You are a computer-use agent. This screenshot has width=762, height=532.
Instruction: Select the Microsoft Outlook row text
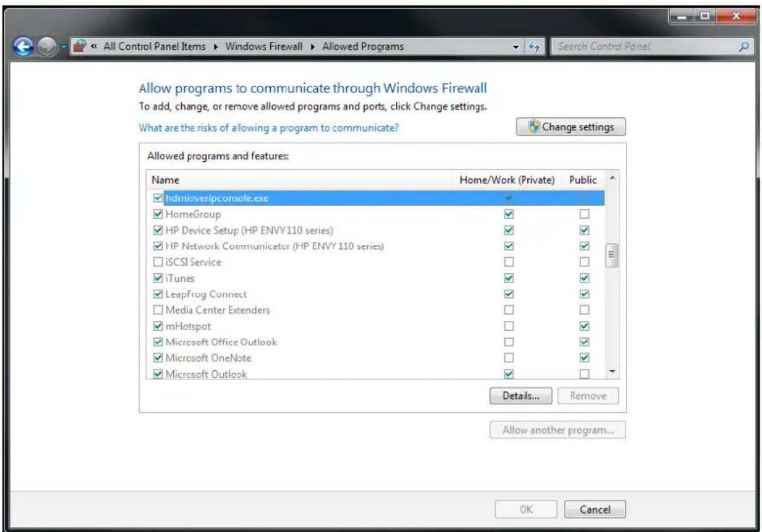(x=206, y=373)
